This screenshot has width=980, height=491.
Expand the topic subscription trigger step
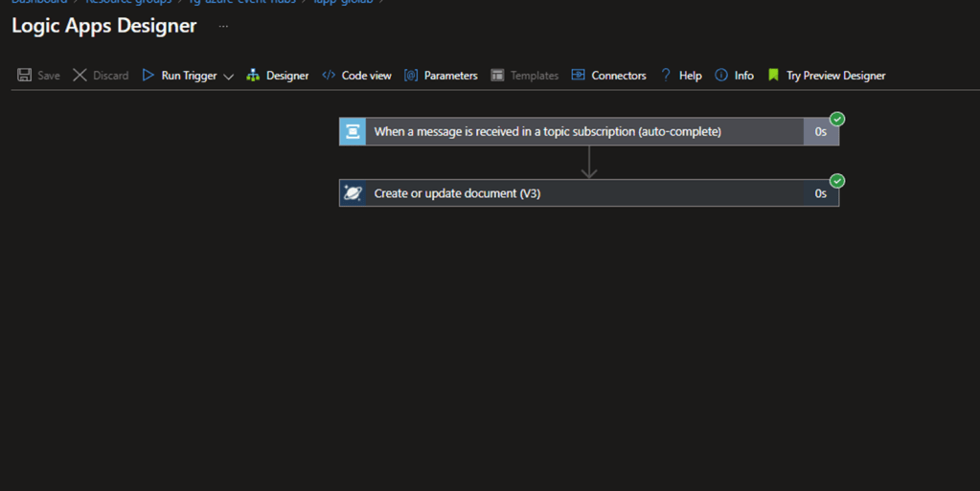click(547, 132)
